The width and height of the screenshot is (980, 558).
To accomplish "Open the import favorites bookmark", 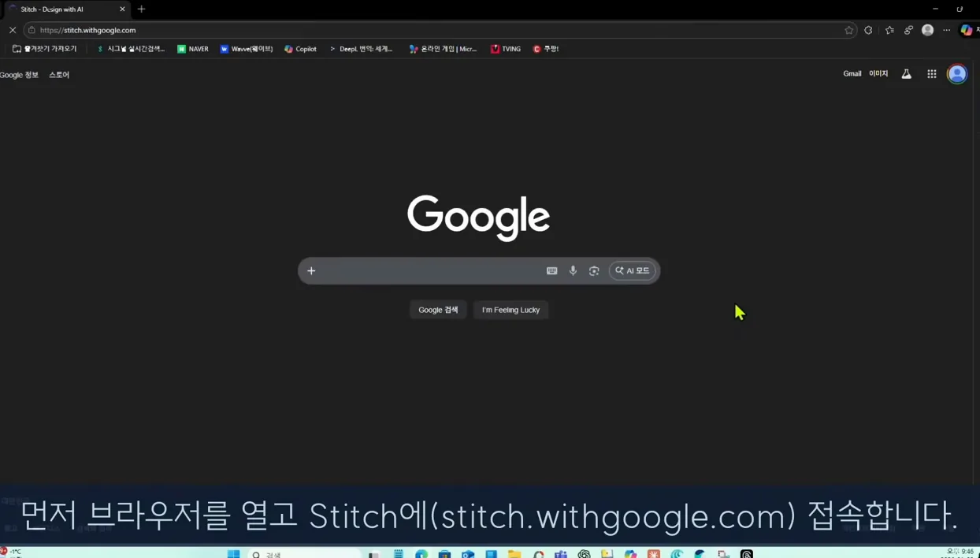I will click(45, 49).
